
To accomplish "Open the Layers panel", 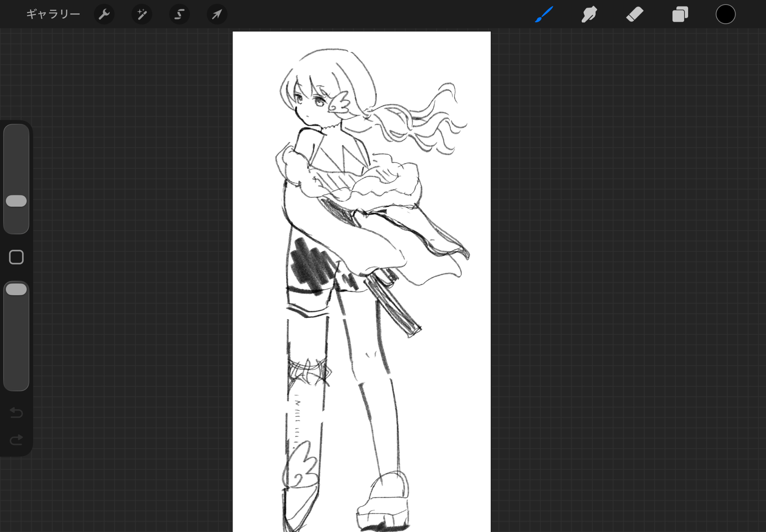I will (x=680, y=15).
